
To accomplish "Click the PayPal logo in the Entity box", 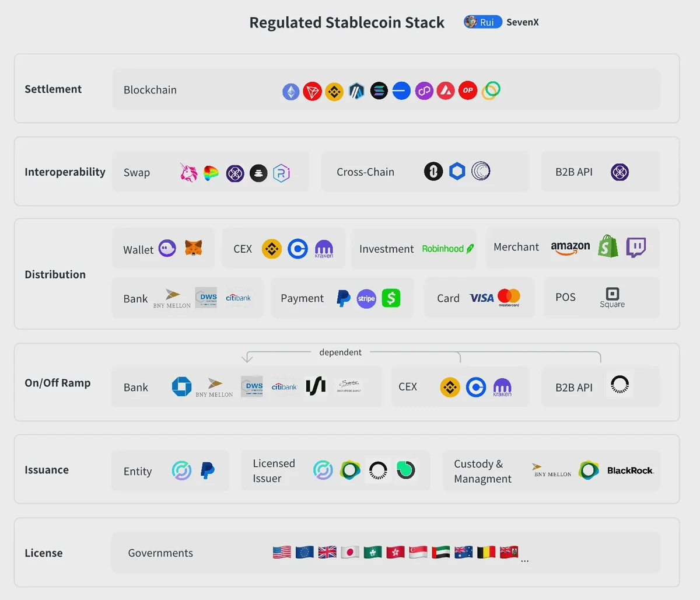I will (207, 470).
